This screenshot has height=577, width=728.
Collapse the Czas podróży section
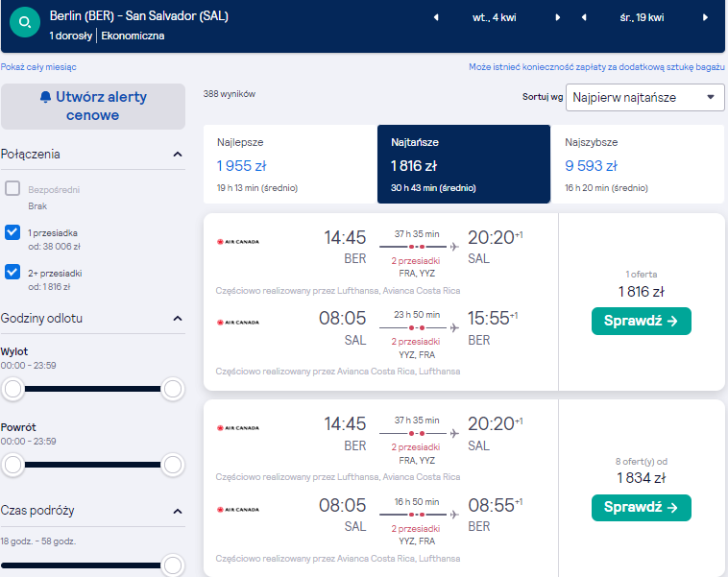(x=178, y=511)
